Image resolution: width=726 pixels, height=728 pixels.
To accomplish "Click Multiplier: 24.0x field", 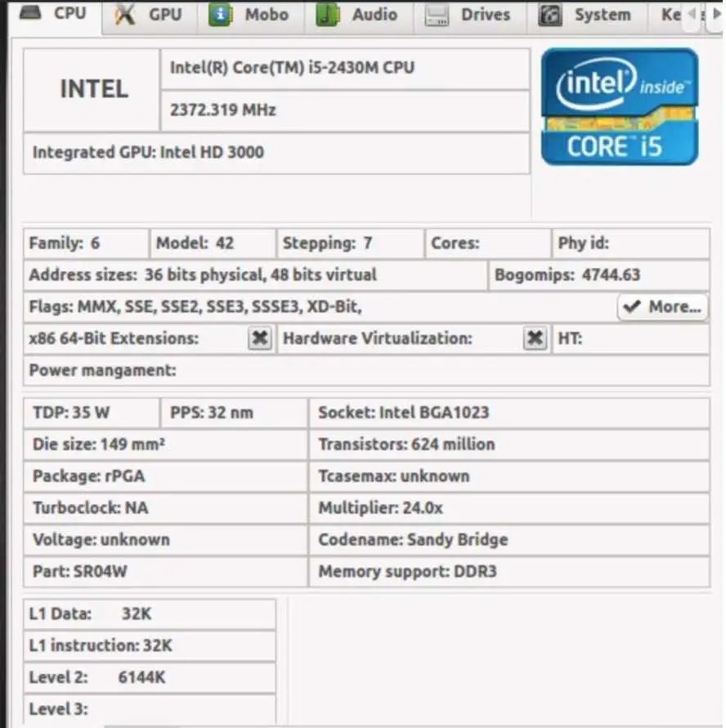I will (x=509, y=508).
